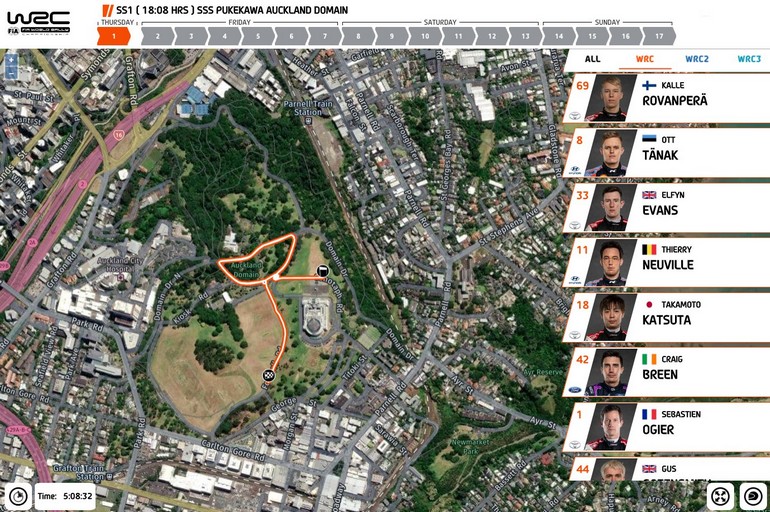
Task: Click the Time 5:08:32 display
Action: (65, 496)
